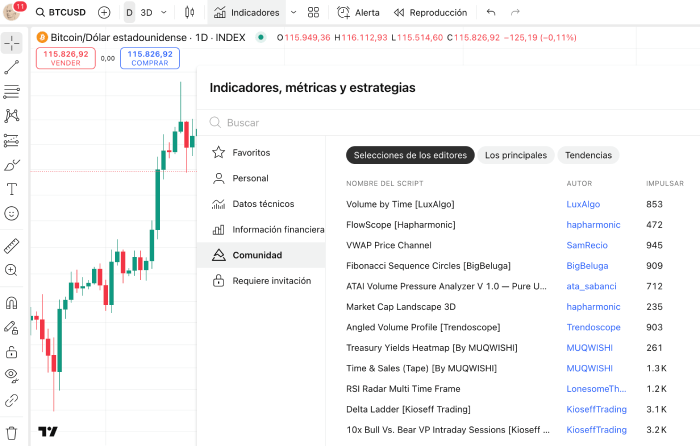Select the text annotation tool
Viewport: 700px width, 446px height.
(x=12, y=189)
